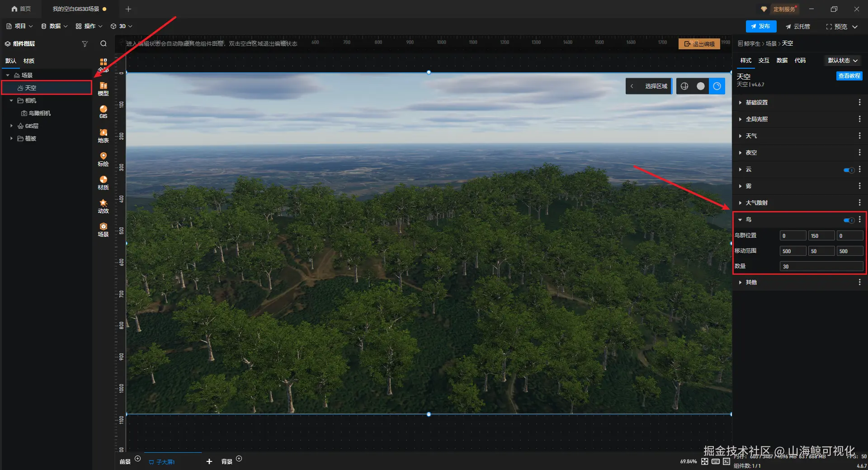868x470 pixels.
Task: Open more options for 大气散射 section
Action: [x=859, y=202]
